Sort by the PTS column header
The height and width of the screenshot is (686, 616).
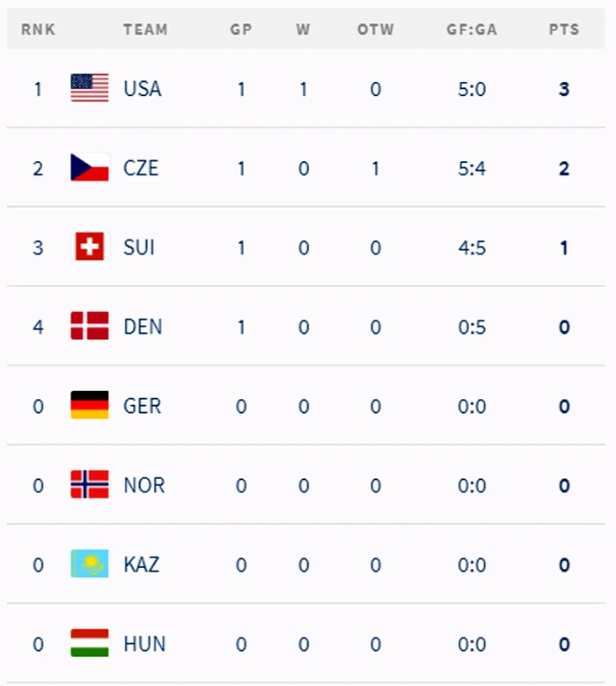click(x=564, y=29)
